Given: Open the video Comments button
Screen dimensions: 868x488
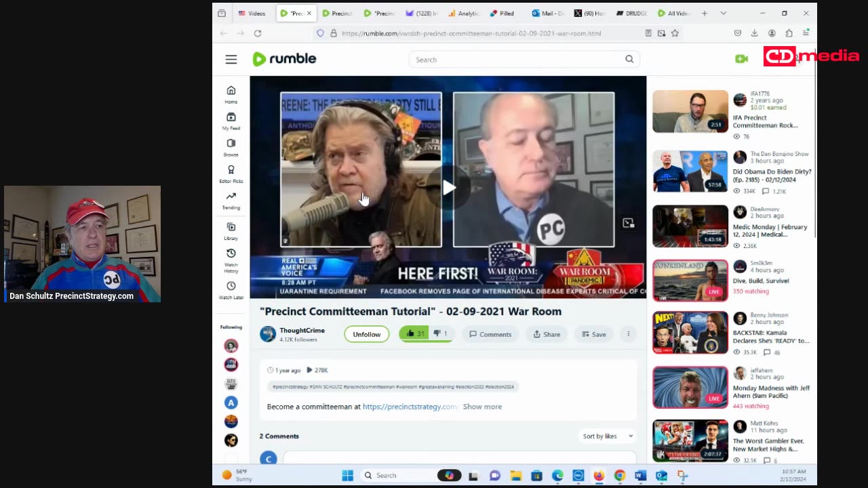Looking at the screenshot, I should [x=491, y=334].
